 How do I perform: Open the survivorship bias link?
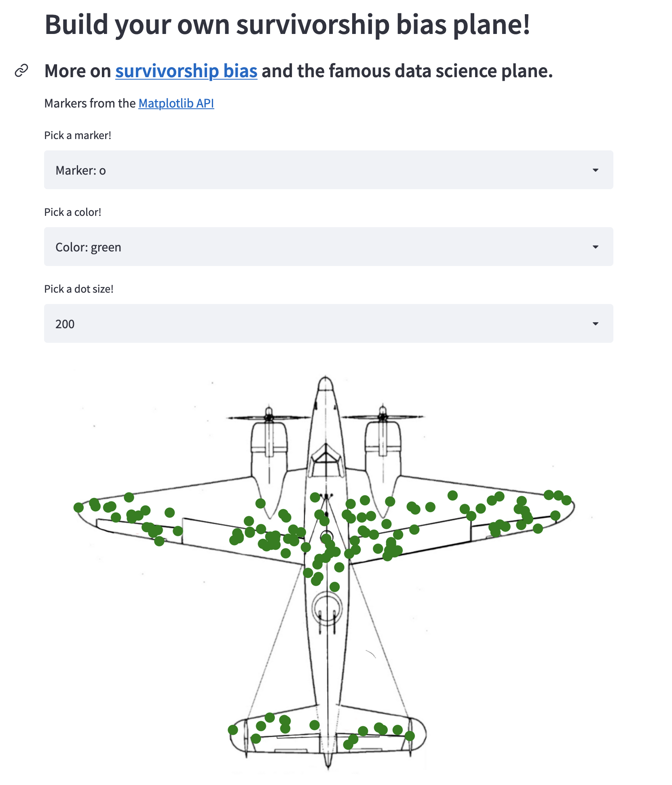186,71
